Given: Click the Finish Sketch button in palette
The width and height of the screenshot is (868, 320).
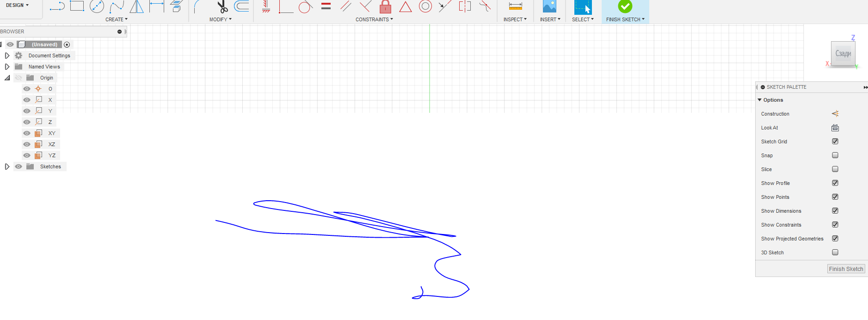Looking at the screenshot, I should [x=846, y=269].
